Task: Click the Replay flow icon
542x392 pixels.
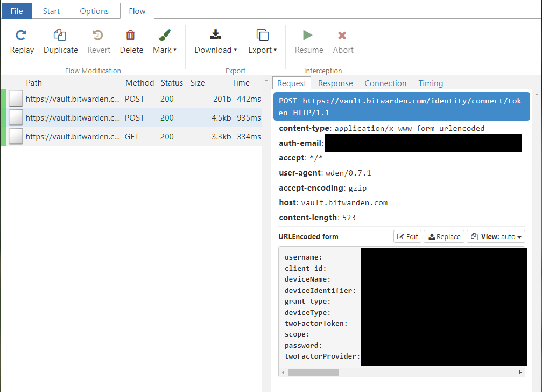Action: (x=21, y=35)
